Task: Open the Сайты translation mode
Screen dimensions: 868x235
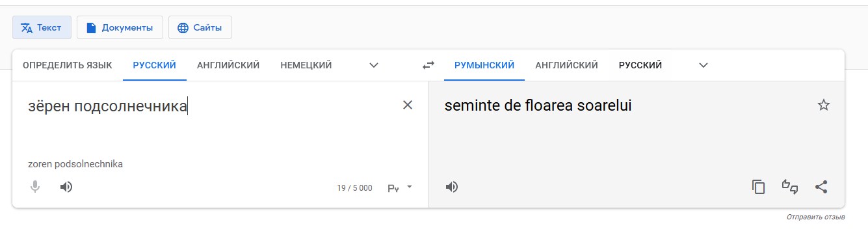Action: point(200,27)
